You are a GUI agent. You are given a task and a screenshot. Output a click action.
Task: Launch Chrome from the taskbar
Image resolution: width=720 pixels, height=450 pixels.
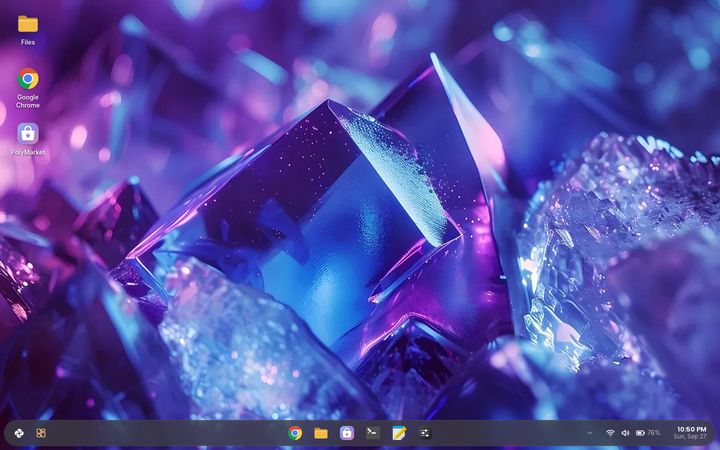coord(295,433)
